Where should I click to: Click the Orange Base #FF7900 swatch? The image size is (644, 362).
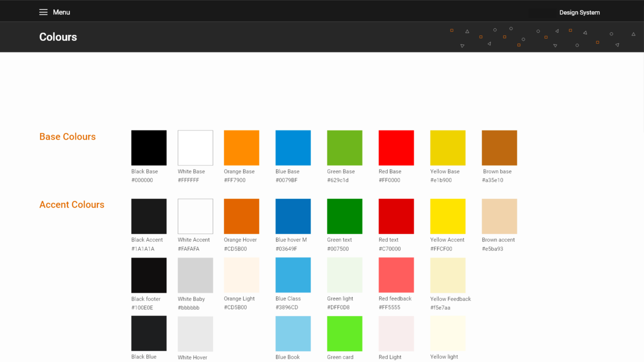(x=241, y=147)
